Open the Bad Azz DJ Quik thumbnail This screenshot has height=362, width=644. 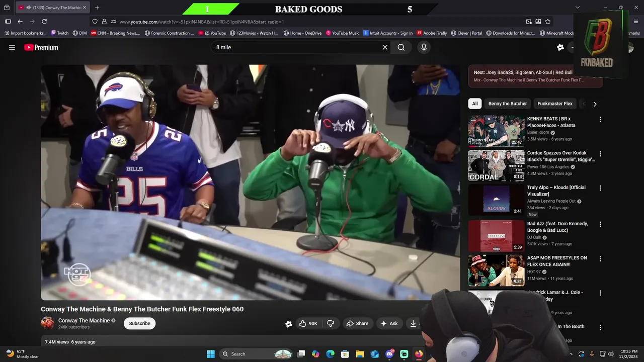click(497, 236)
